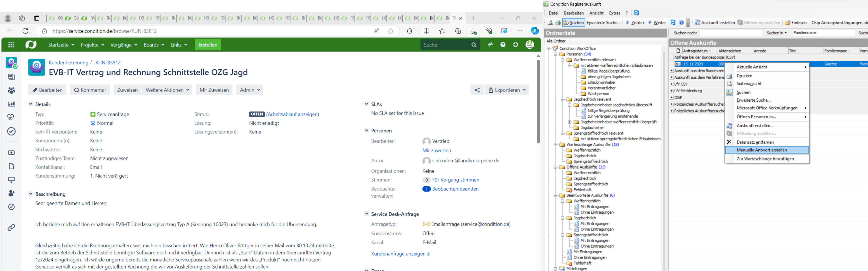Click the Jira share issue icon

click(477, 90)
